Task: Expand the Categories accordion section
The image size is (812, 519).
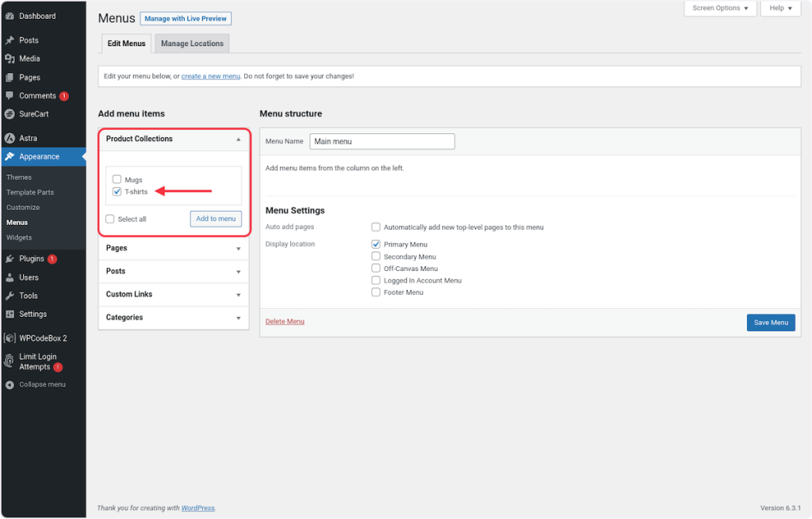Action: [x=174, y=317]
